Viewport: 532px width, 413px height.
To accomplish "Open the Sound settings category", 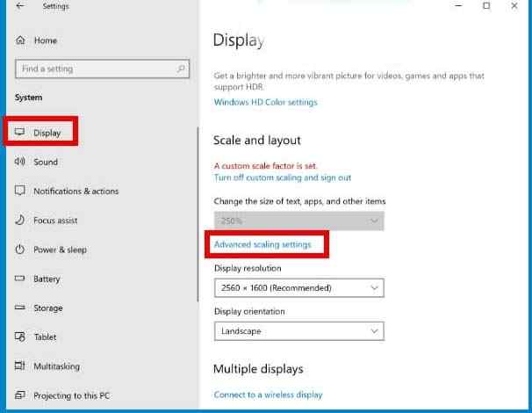I will click(46, 162).
